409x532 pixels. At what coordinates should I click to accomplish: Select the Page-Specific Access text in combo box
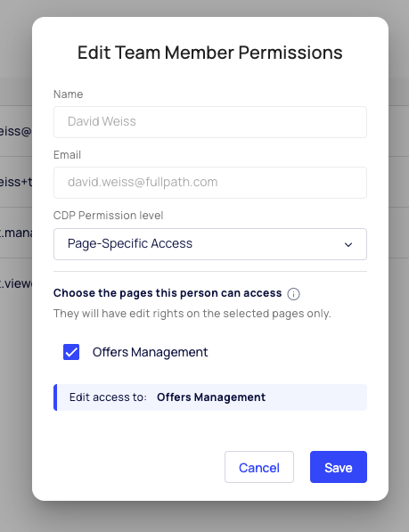[130, 243]
